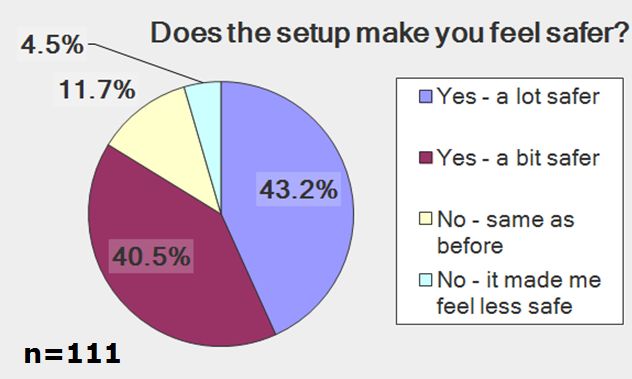
Task: Select the 4.5% data label
Action: [x=52, y=44]
